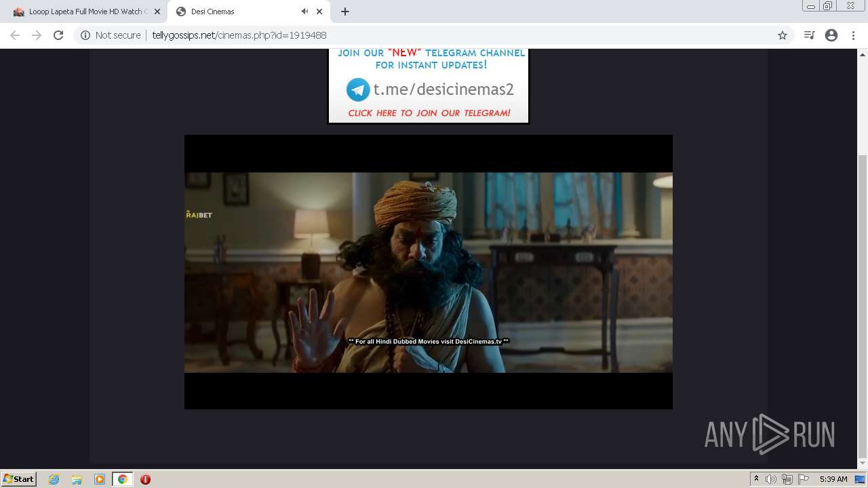This screenshot has height=488, width=868.
Task: Go back to previous page
Action: click(x=15, y=35)
